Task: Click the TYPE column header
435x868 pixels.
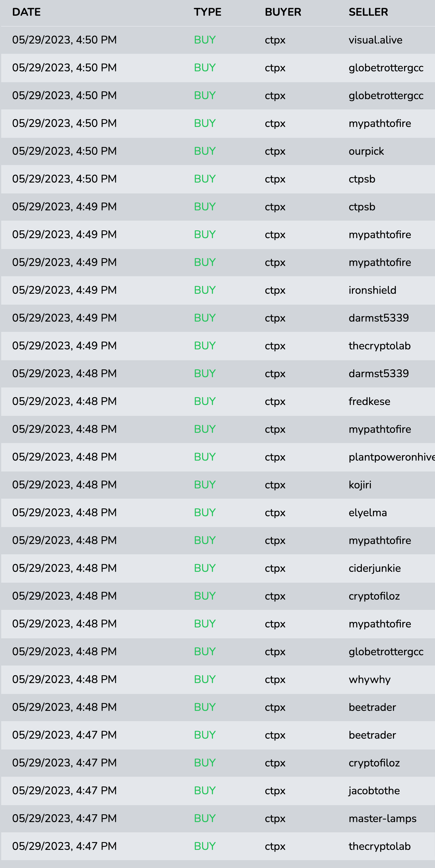Action: [208, 12]
